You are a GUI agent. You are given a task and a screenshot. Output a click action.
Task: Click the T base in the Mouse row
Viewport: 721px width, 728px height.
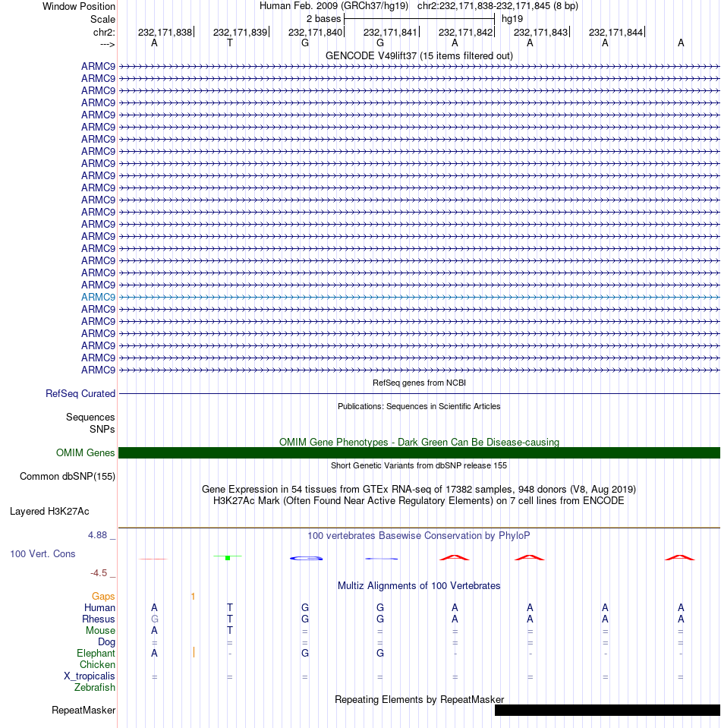[x=230, y=631]
